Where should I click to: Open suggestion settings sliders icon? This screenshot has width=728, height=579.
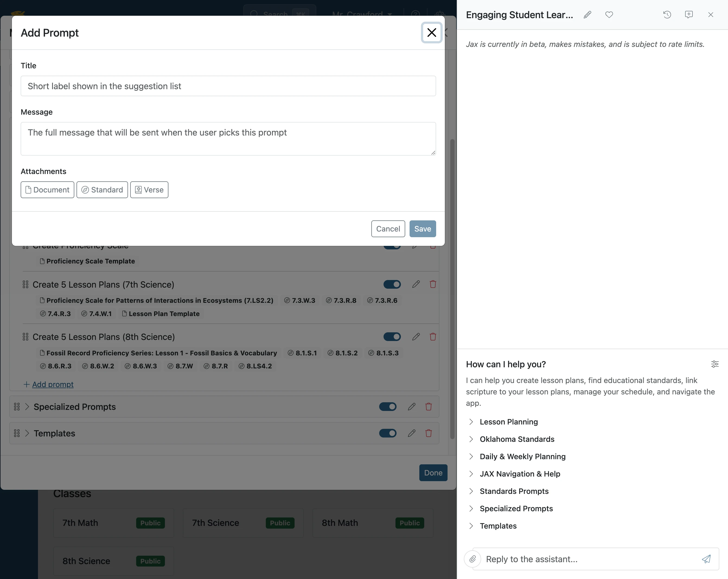[715, 364]
